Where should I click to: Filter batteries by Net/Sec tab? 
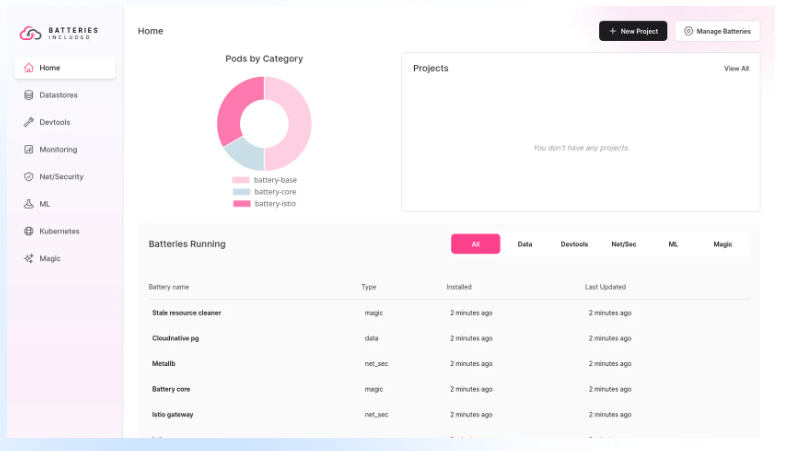pyautogui.click(x=624, y=244)
